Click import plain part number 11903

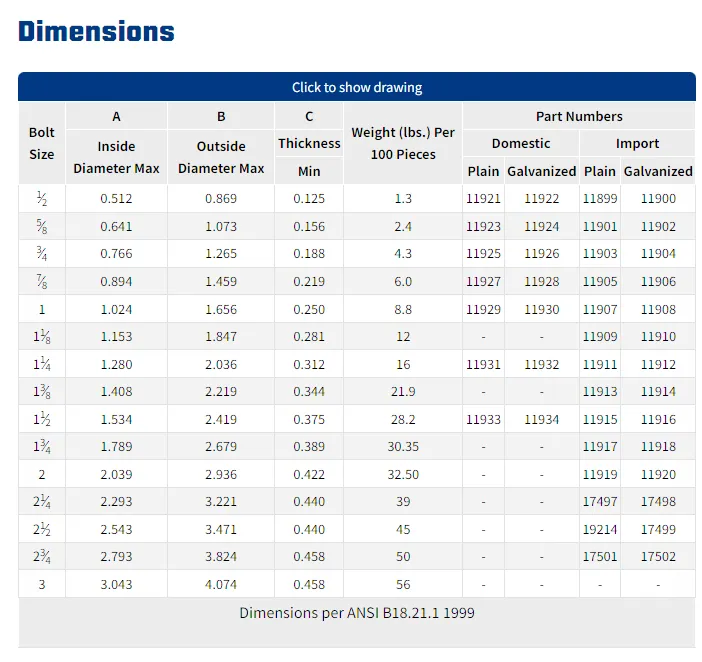click(600, 254)
